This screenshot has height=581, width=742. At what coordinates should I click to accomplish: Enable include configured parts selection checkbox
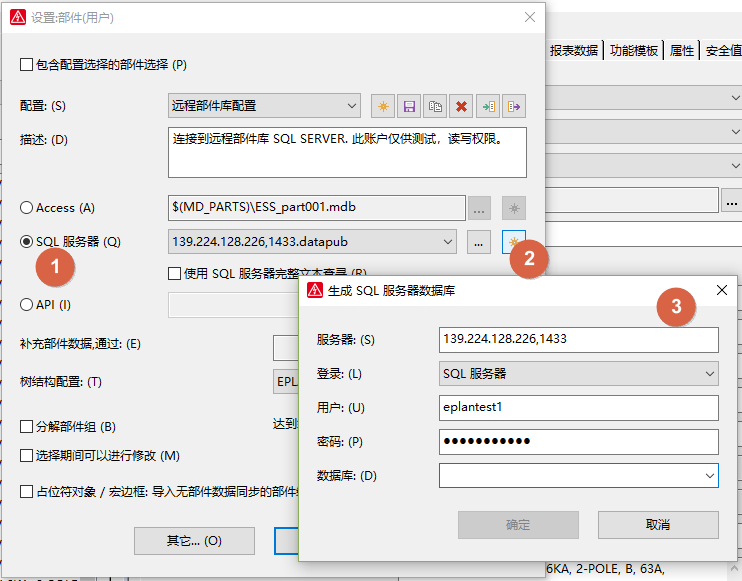click(x=26, y=64)
